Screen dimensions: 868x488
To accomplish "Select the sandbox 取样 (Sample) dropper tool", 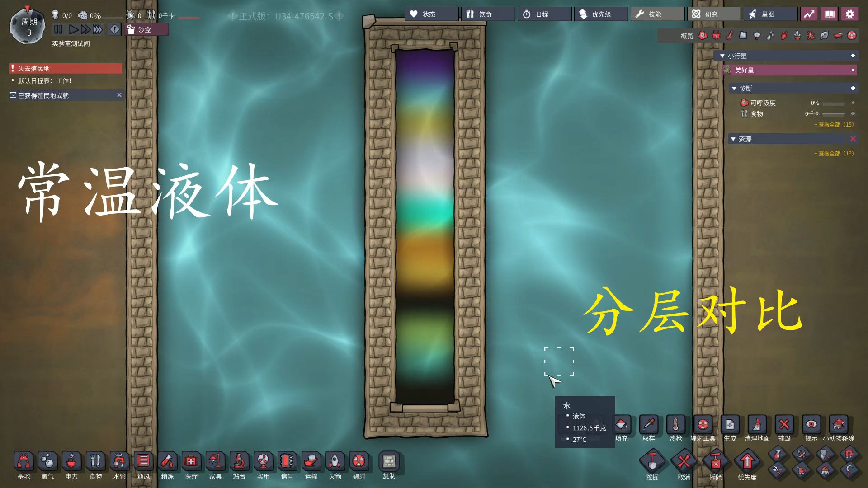I will [x=649, y=425].
